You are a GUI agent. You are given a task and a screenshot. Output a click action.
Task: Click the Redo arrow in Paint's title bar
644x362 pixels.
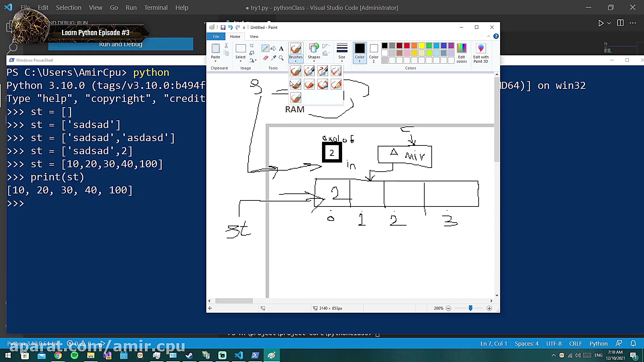[237, 27]
